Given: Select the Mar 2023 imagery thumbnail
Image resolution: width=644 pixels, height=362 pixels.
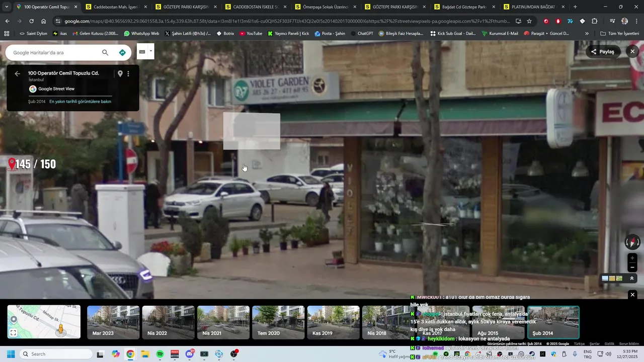Looking at the screenshot, I should click(x=113, y=322).
